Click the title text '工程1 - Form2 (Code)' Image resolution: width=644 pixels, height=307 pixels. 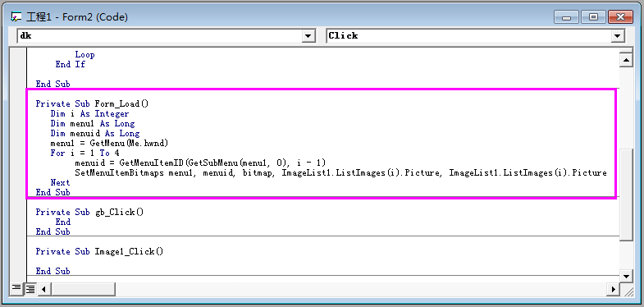click(x=77, y=17)
